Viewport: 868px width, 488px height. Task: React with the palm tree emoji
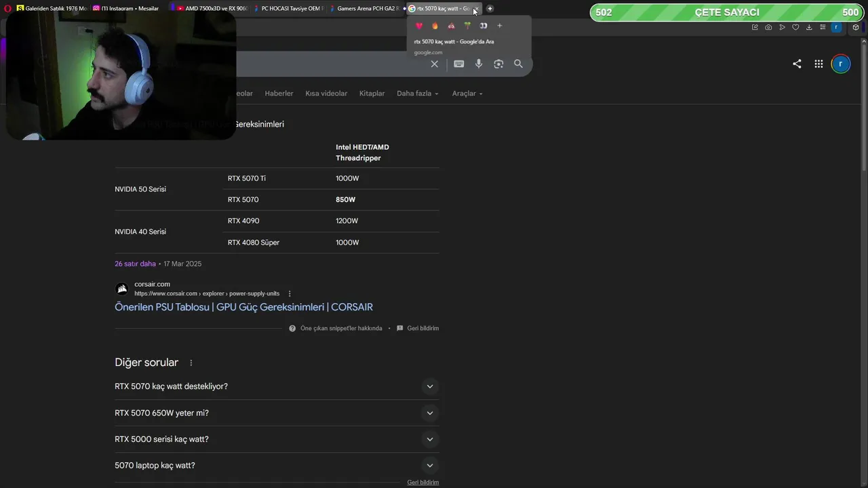[x=467, y=26]
